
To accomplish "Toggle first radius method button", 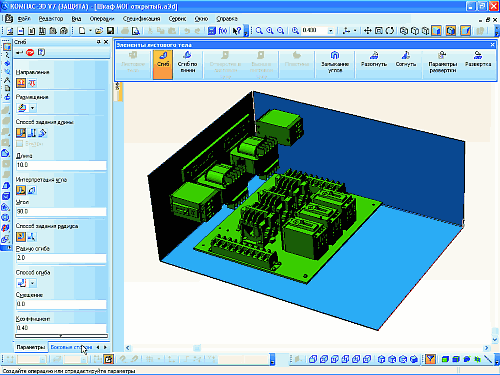I will (x=21, y=237).
